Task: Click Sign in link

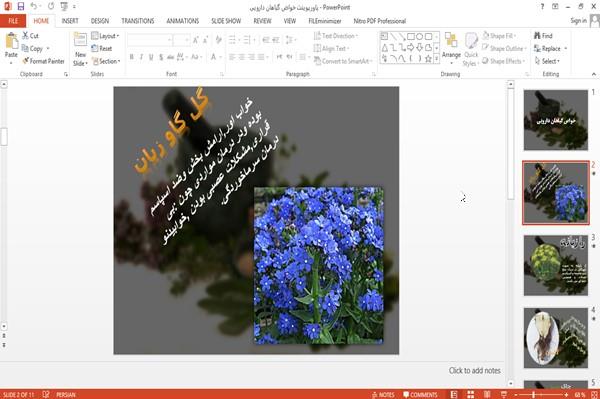Action: (578, 20)
